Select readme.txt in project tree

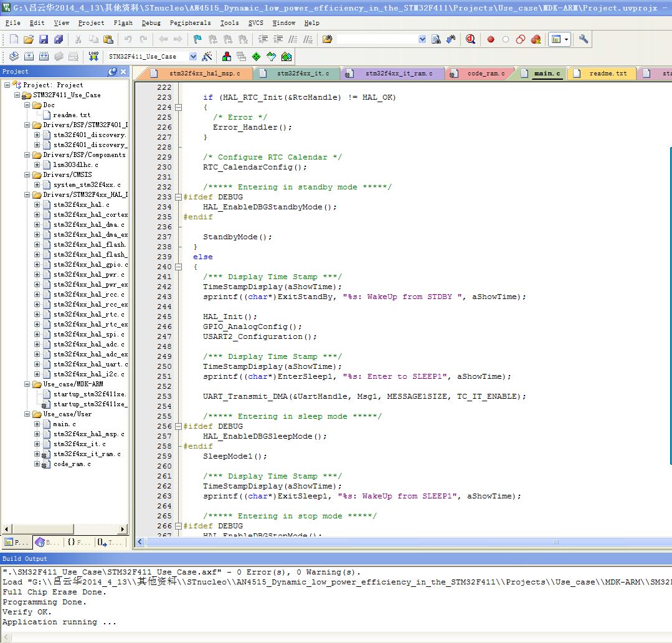tap(72, 115)
